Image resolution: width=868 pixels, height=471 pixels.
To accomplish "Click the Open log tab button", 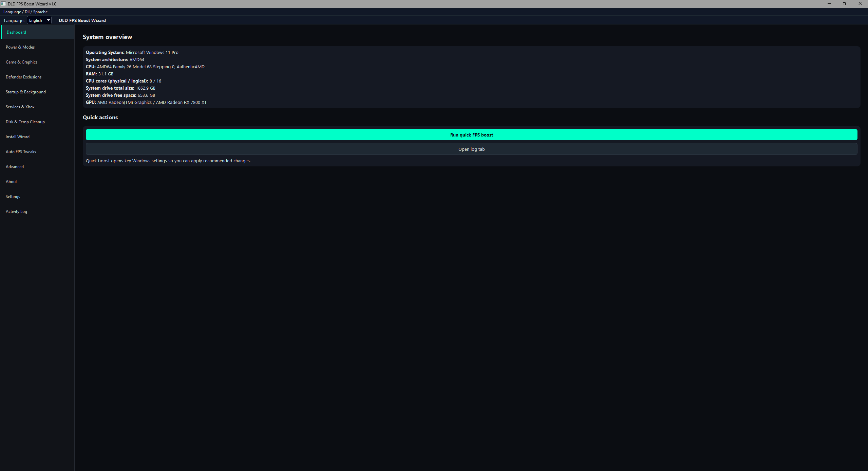I will click(471, 149).
